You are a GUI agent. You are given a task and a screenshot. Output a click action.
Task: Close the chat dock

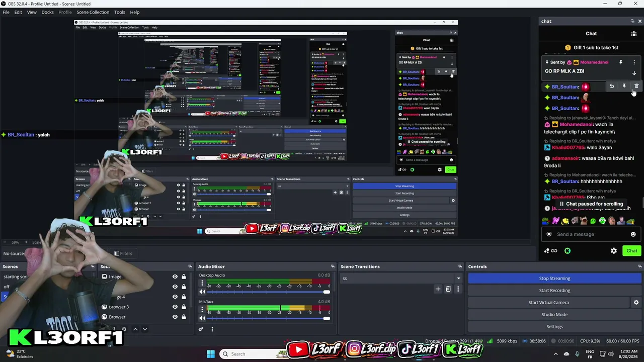pyautogui.click(x=640, y=21)
